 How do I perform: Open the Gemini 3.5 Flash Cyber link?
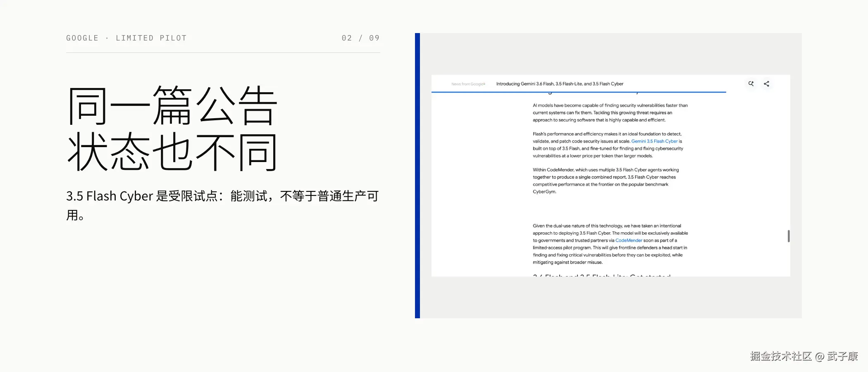pyautogui.click(x=654, y=141)
